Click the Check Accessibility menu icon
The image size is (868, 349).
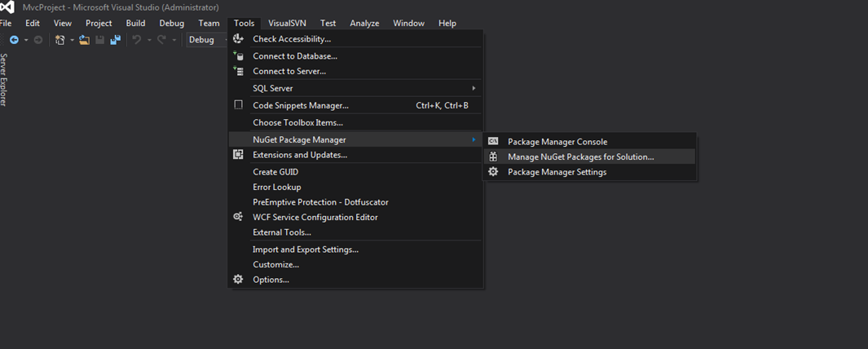tap(238, 39)
